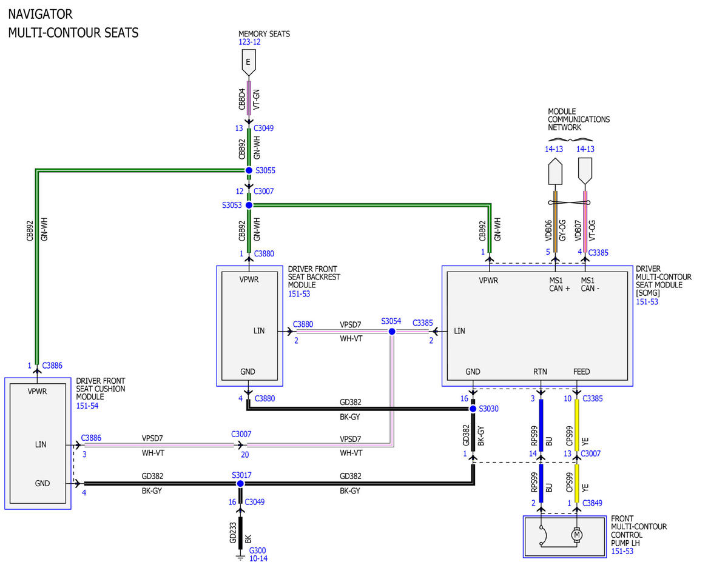Click the S3055 splice label
The width and height of the screenshot is (728, 562).
pos(265,171)
